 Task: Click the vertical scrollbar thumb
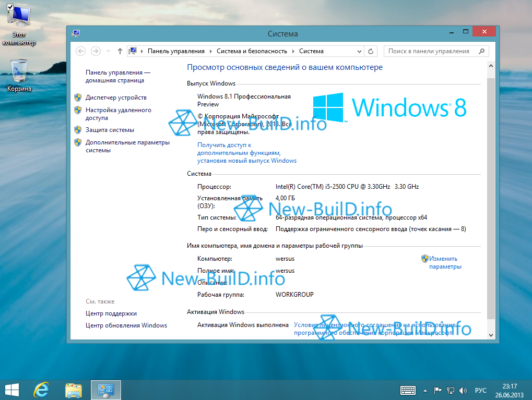[491, 198]
